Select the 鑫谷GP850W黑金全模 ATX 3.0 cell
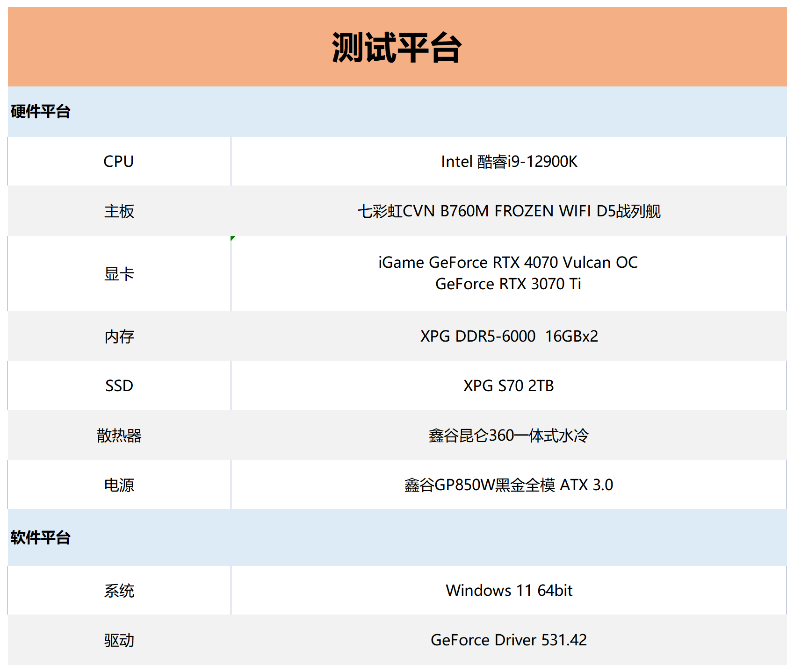This screenshot has height=672, width=794. click(x=509, y=485)
